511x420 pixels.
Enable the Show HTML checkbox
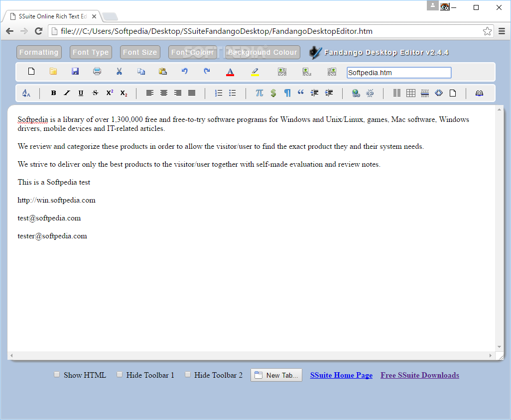point(57,374)
